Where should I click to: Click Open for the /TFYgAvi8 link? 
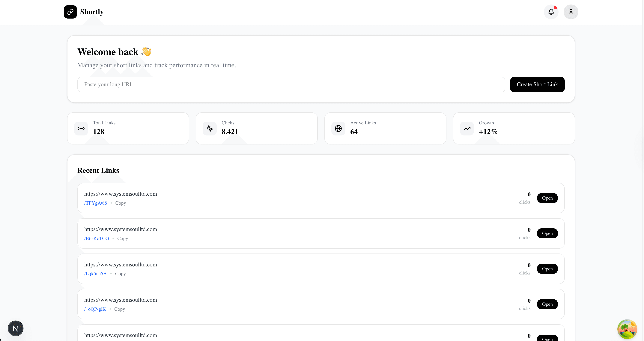point(547,198)
